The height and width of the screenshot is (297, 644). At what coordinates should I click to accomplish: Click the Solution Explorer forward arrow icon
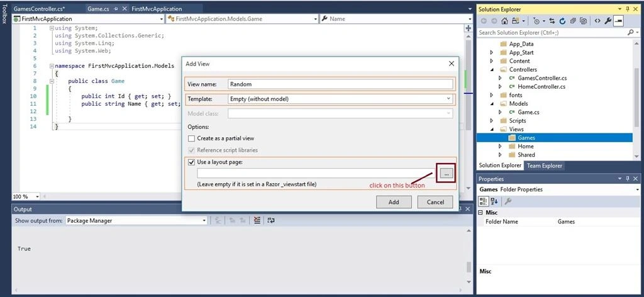(x=494, y=21)
